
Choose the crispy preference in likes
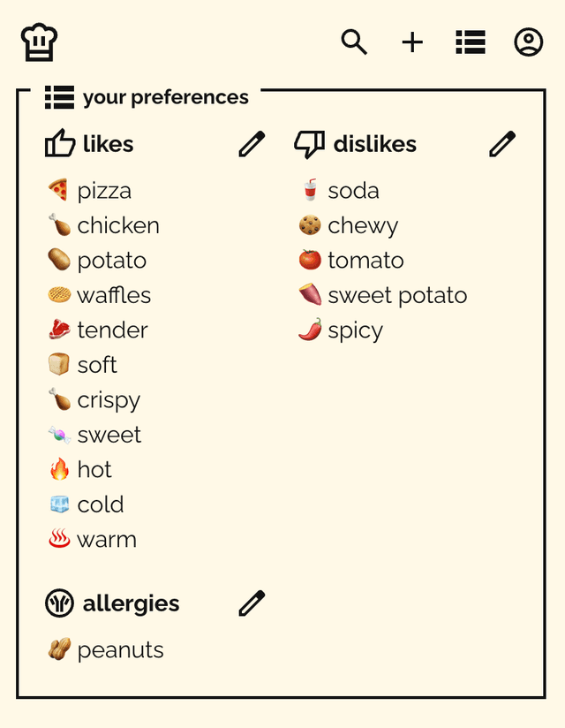tap(94, 400)
